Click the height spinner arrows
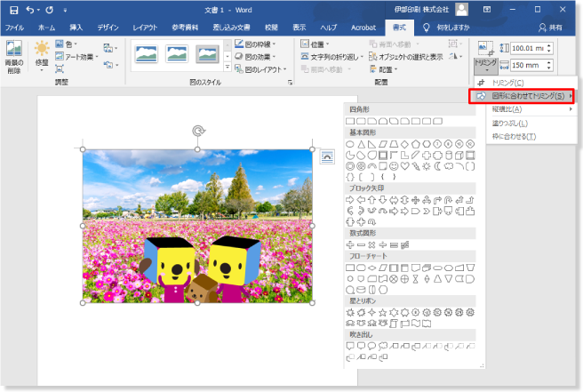The height and width of the screenshot is (392, 583). (x=549, y=48)
